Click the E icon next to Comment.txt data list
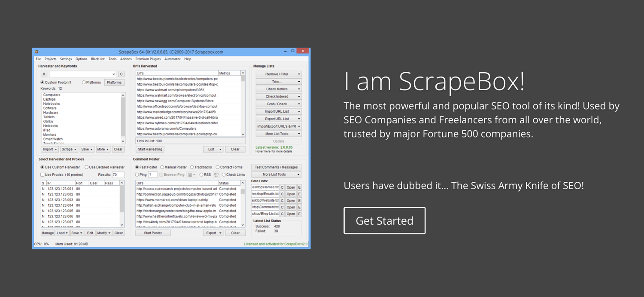Viewport: 644px width, 297px height. pyautogui.click(x=300, y=207)
